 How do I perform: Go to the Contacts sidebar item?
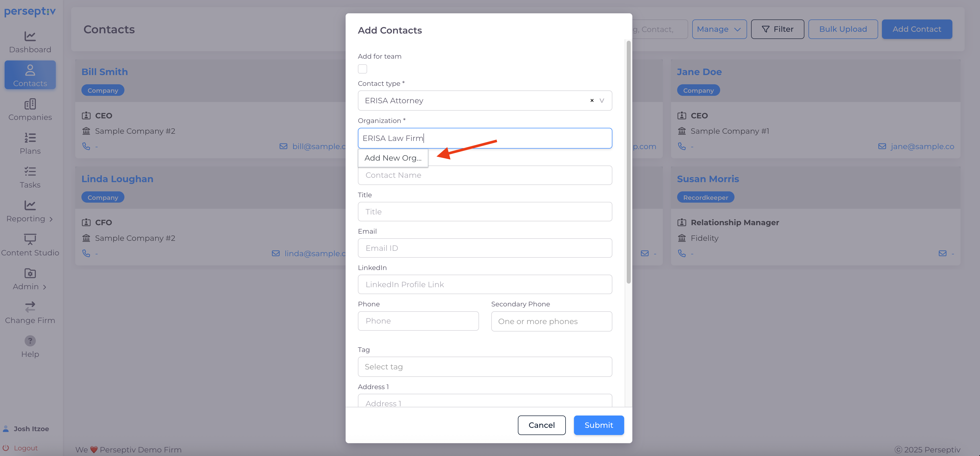click(30, 75)
